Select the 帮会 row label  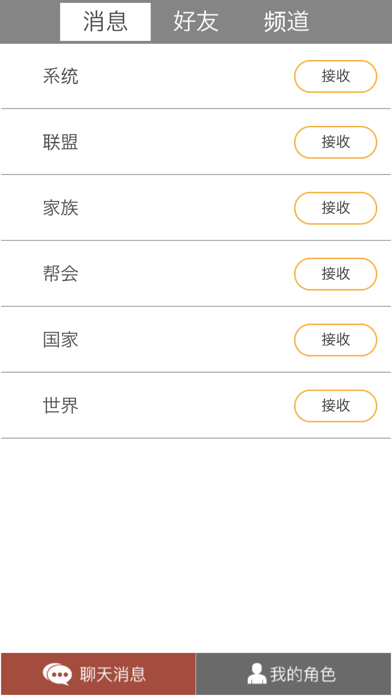point(61,274)
